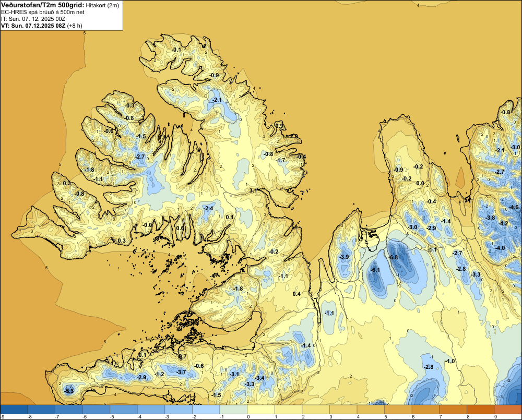The height and width of the screenshot is (420, 522).
Task: Click the legend tick label 0
Action: [x=248, y=417]
